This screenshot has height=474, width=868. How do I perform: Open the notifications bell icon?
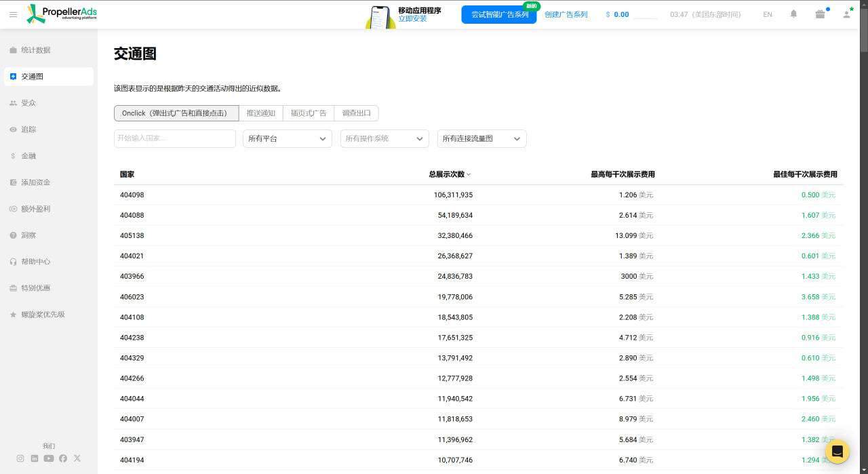tap(793, 14)
